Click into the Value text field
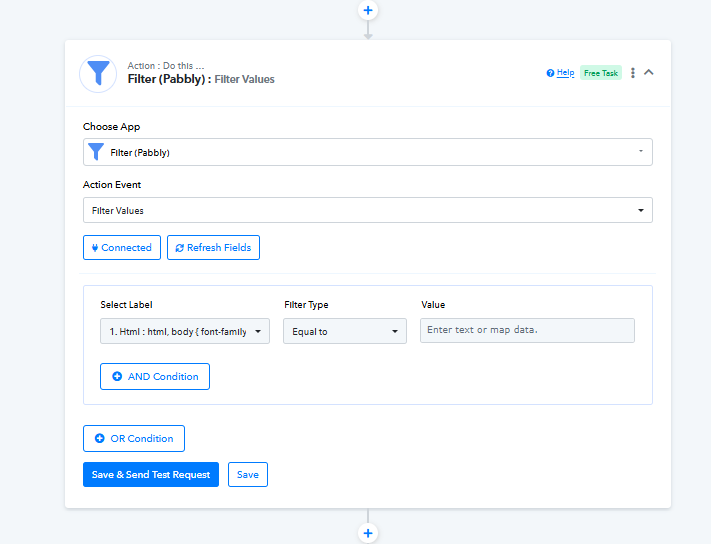 pyautogui.click(x=526, y=331)
